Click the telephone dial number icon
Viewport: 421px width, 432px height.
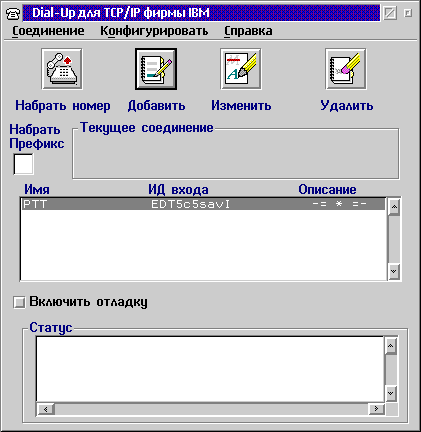pyautogui.click(x=62, y=69)
